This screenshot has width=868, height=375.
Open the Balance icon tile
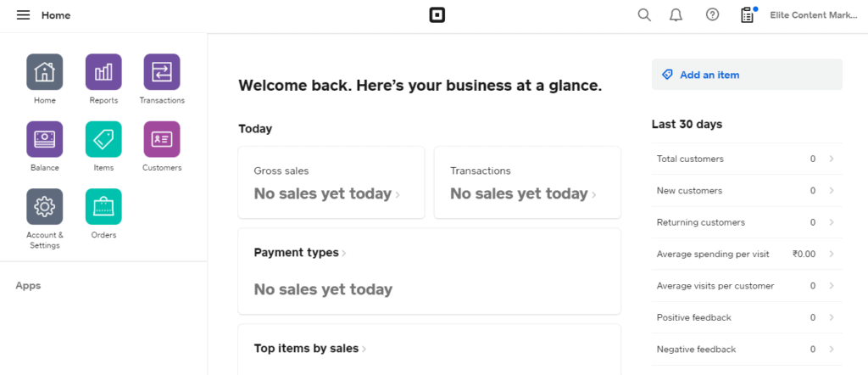tap(45, 139)
